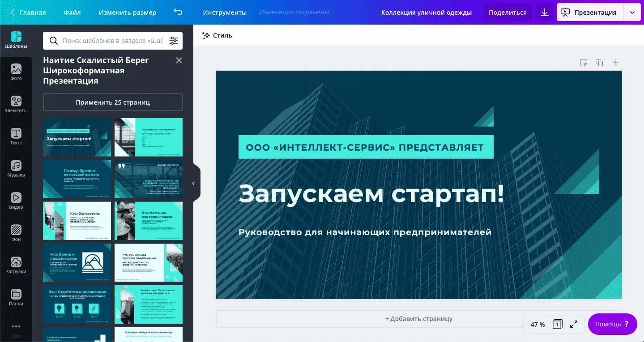
Task: Click the magnifier search icon
Action: coord(53,41)
